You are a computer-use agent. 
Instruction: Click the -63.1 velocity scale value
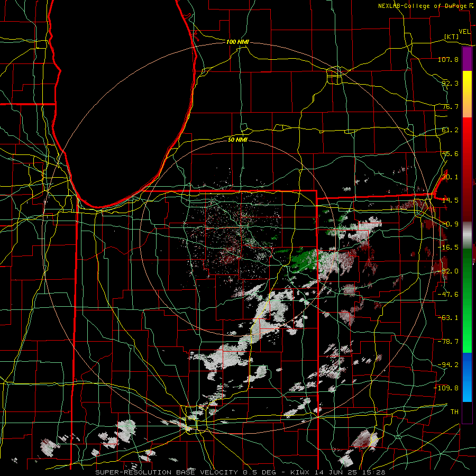(x=448, y=318)
